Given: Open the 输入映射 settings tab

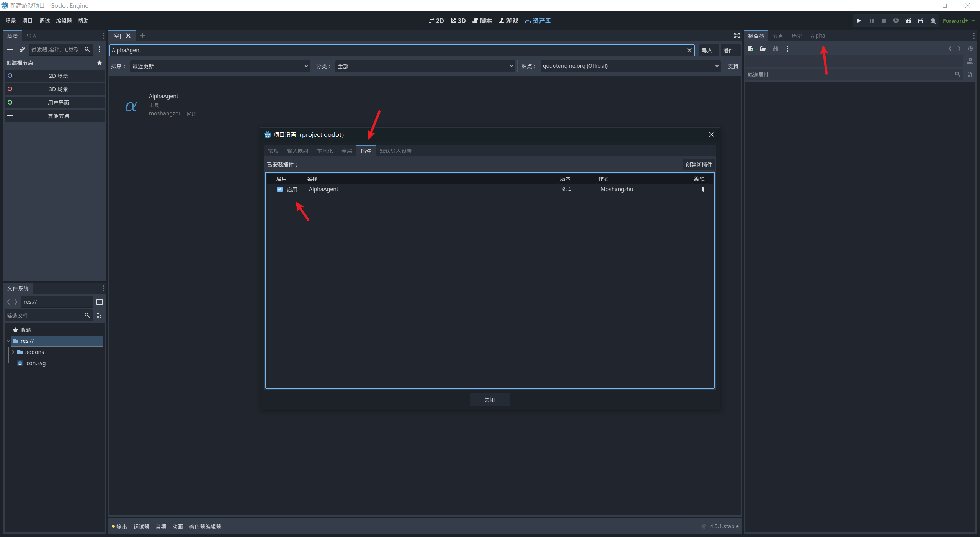Looking at the screenshot, I should pyautogui.click(x=297, y=151).
